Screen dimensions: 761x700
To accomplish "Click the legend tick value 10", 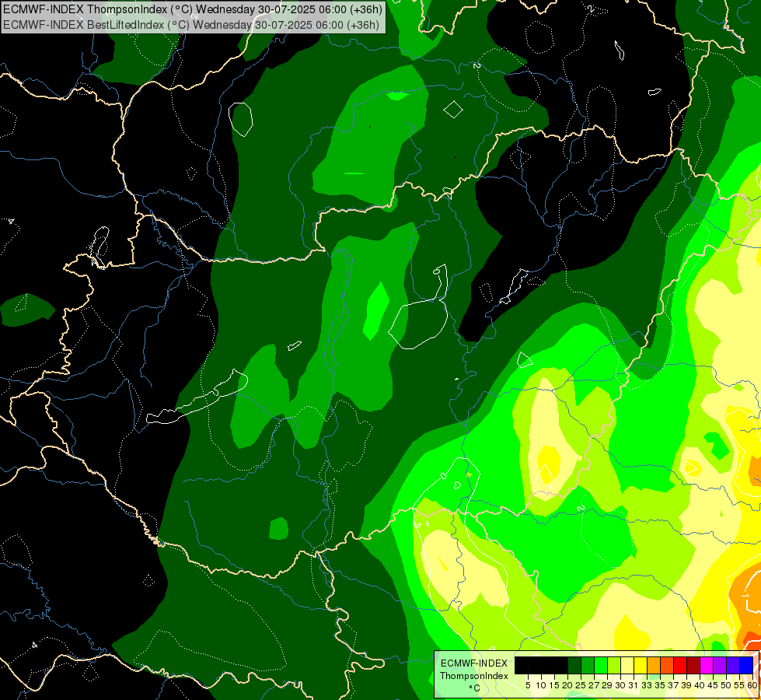I will click(x=541, y=685).
